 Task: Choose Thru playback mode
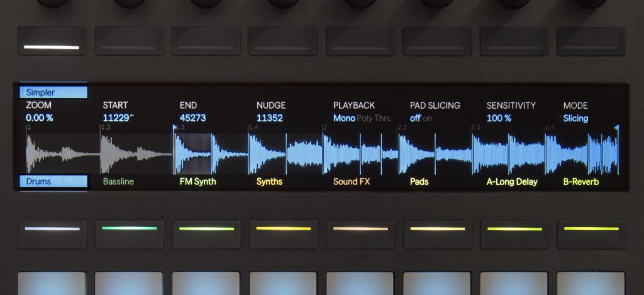(382, 118)
